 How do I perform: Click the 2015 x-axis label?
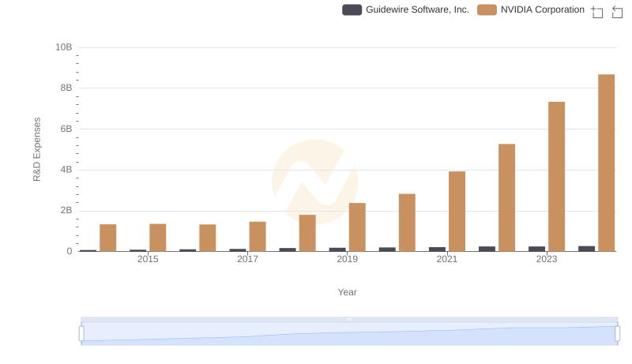(x=148, y=259)
